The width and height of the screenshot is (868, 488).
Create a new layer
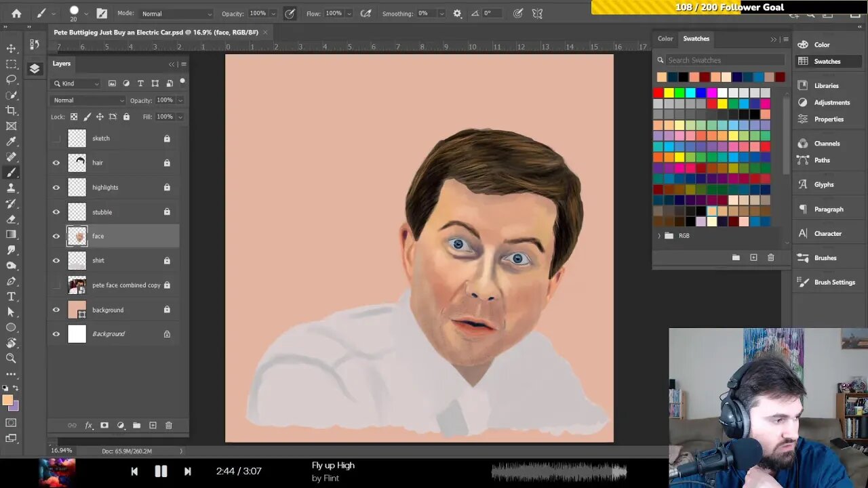pos(153,426)
